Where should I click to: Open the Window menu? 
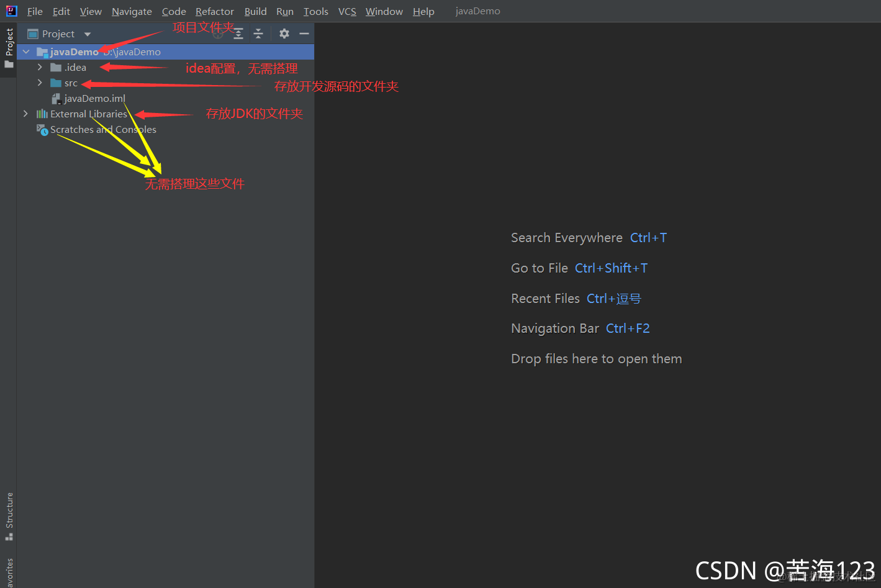384,11
